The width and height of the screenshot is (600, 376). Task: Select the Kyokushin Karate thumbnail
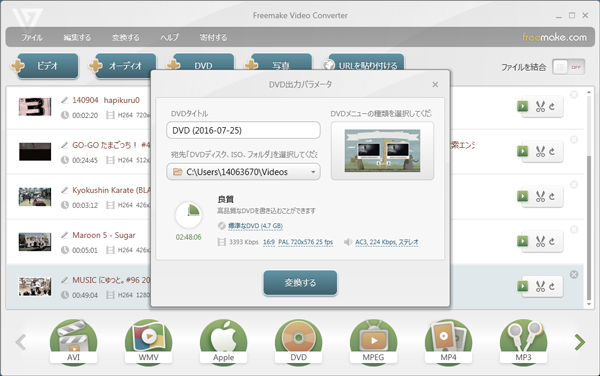(x=35, y=197)
